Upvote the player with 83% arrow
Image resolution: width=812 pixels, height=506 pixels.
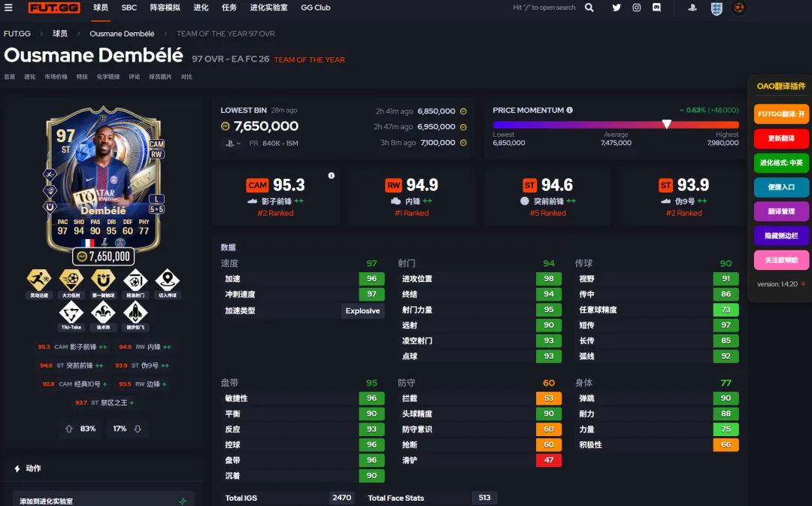click(x=69, y=429)
